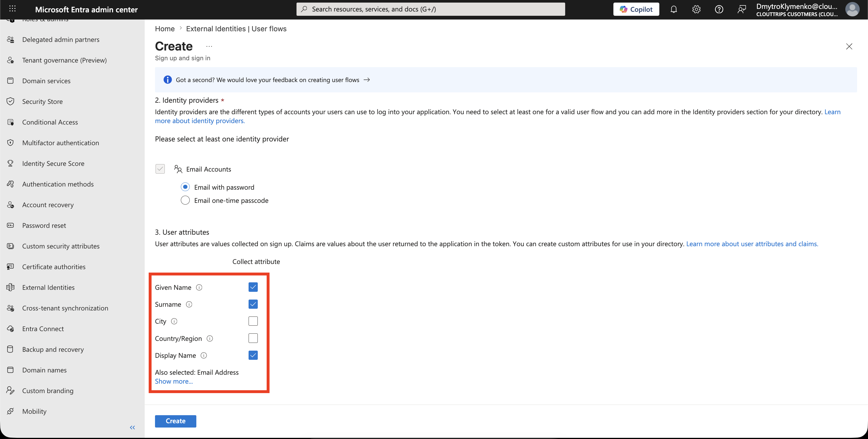
Task: Uncheck the Given Name attribute checkbox
Action: pyautogui.click(x=253, y=288)
